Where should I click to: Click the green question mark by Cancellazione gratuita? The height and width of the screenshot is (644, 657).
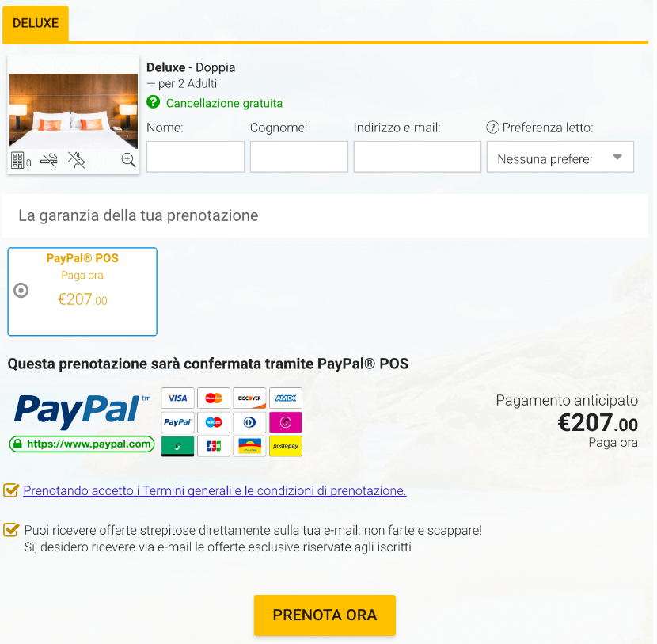click(x=153, y=102)
